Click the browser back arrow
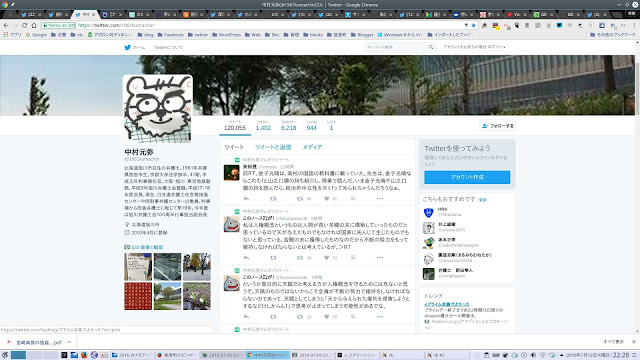The width and height of the screenshot is (640, 360). coord(6,25)
